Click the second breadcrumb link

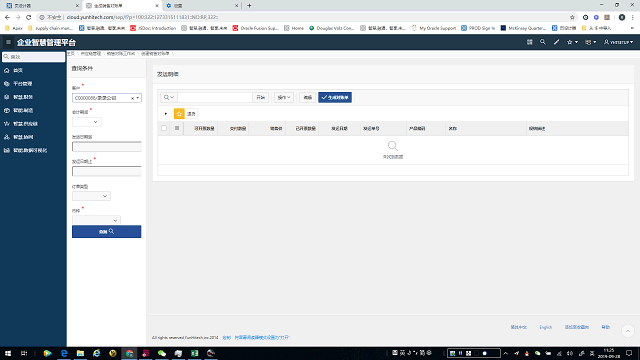pos(91,53)
